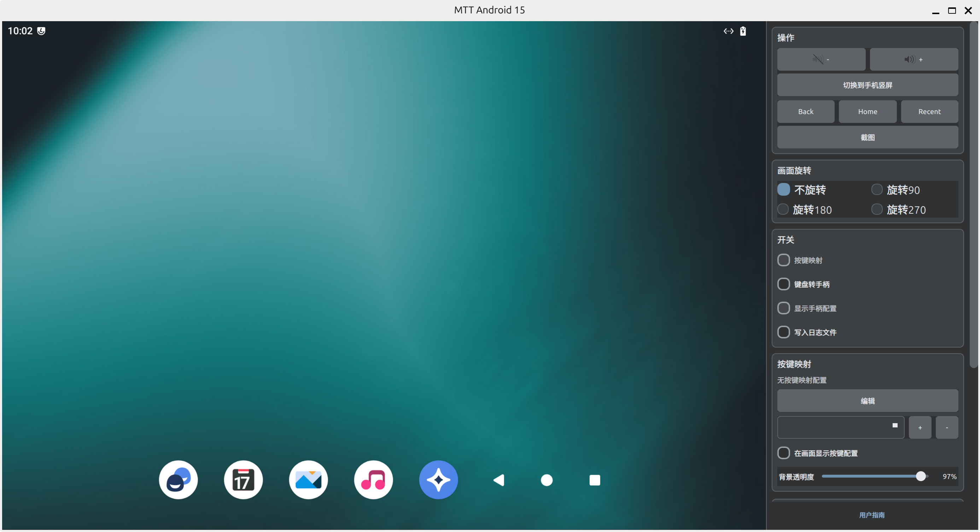Click the 97% transparency value

tap(949, 477)
